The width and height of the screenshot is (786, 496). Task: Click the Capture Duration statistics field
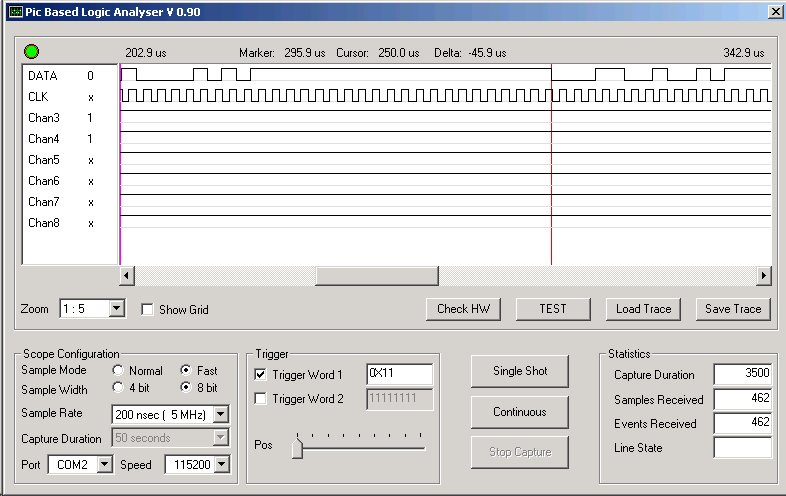743,374
